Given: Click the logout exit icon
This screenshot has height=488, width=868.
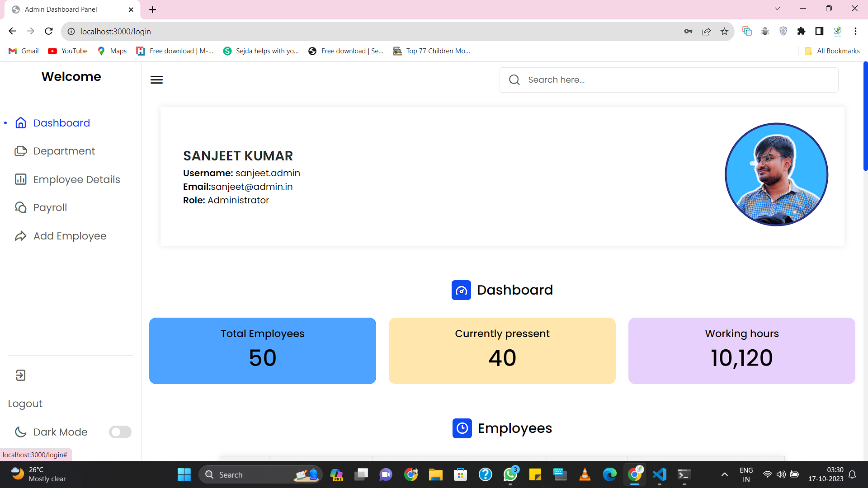Looking at the screenshot, I should pyautogui.click(x=20, y=375).
